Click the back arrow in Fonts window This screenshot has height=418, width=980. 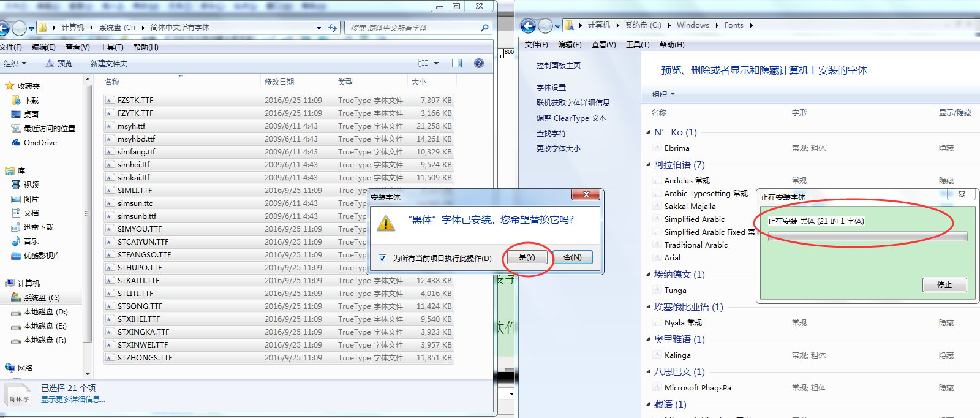click(528, 26)
